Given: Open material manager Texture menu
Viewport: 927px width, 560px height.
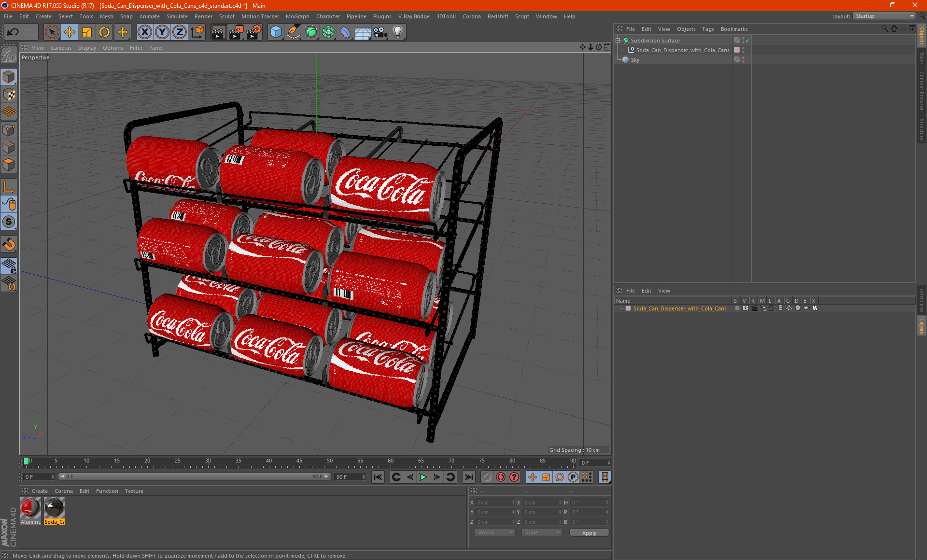Looking at the screenshot, I should tap(134, 491).
